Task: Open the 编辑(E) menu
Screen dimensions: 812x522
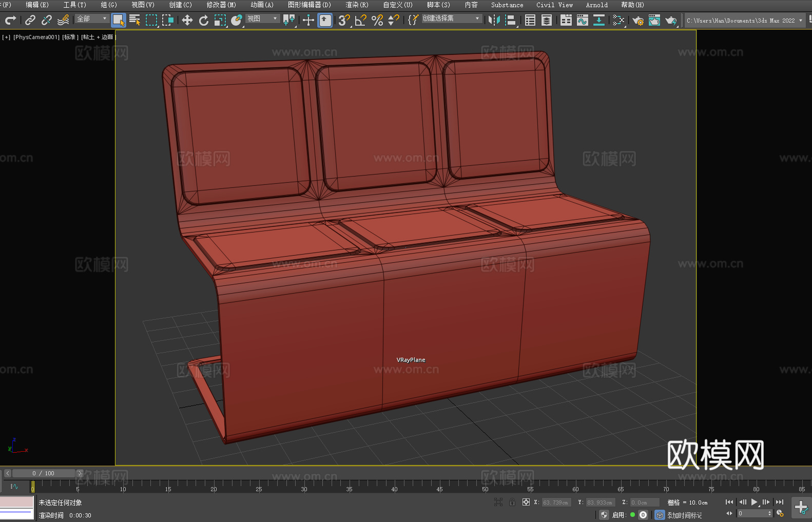Action: [37, 5]
